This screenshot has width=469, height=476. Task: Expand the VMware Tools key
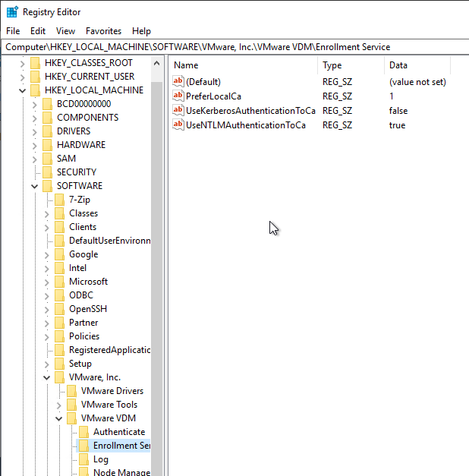(58, 405)
